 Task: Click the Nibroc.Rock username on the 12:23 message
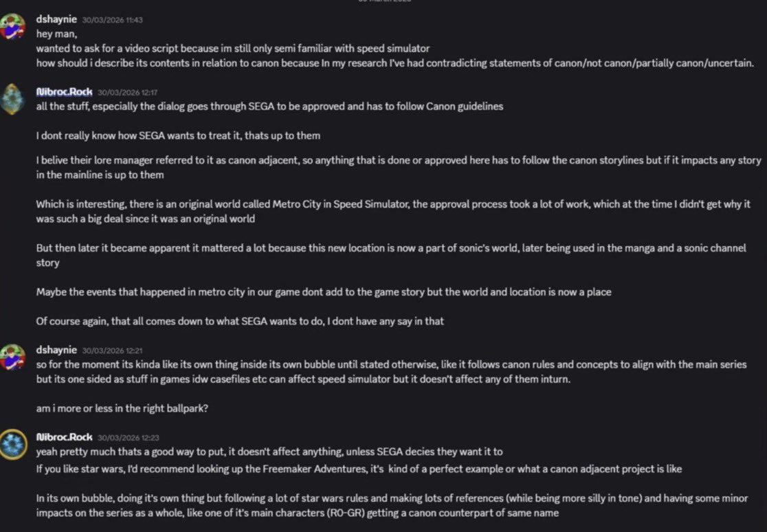pyautogui.click(x=64, y=436)
